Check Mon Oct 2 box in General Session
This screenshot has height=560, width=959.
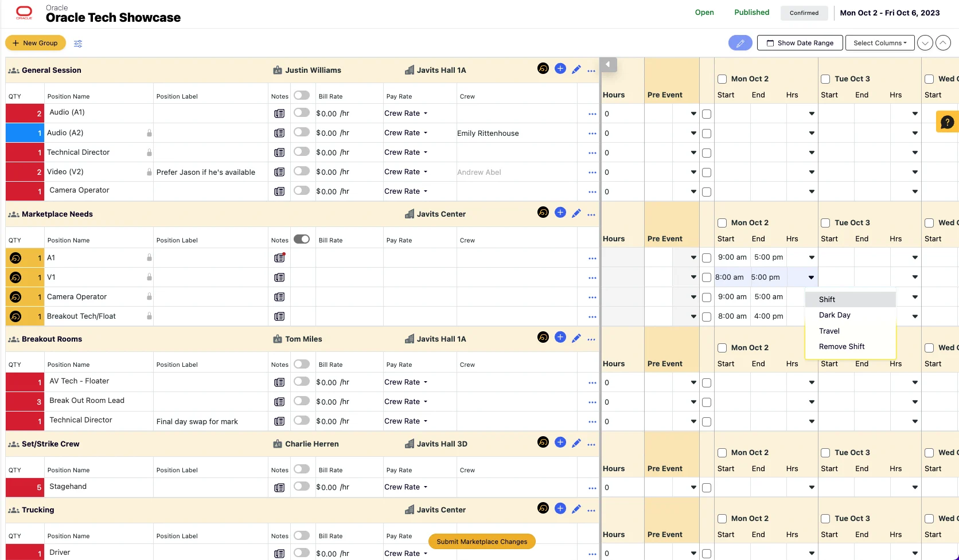point(722,79)
